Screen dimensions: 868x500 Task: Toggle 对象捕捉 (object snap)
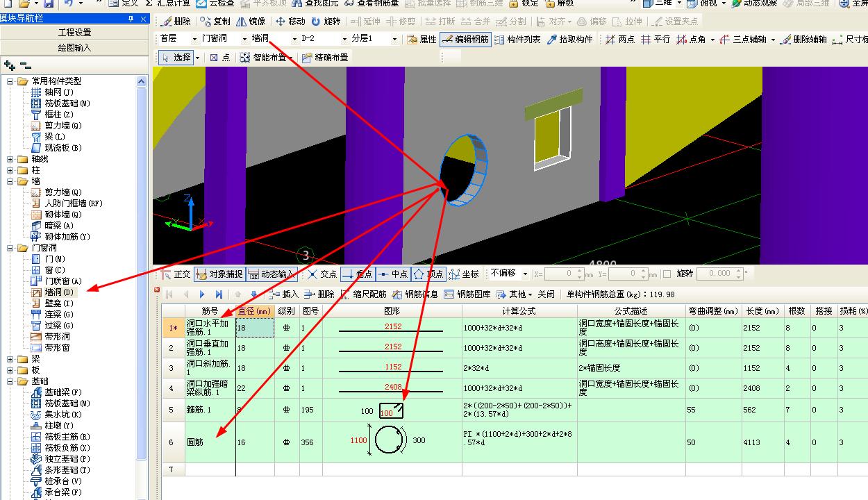click(219, 274)
